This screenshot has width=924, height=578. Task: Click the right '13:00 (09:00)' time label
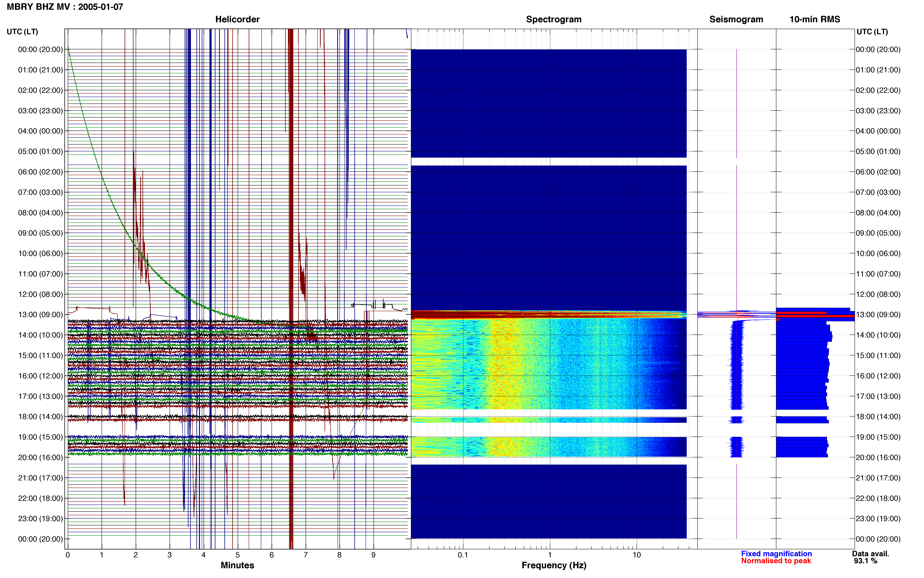tap(878, 315)
